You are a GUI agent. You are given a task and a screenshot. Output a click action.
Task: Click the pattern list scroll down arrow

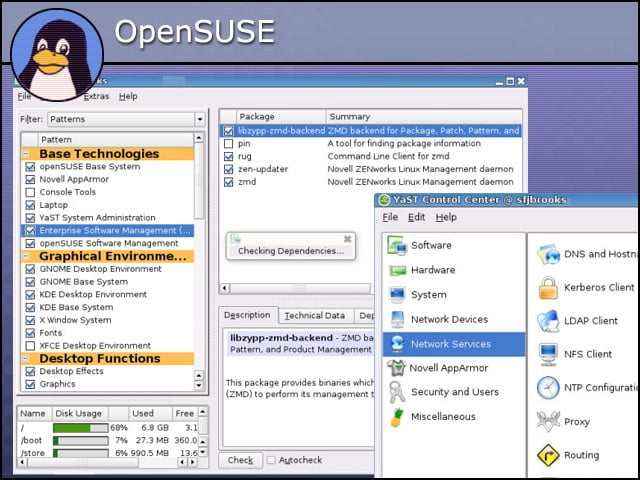click(199, 385)
